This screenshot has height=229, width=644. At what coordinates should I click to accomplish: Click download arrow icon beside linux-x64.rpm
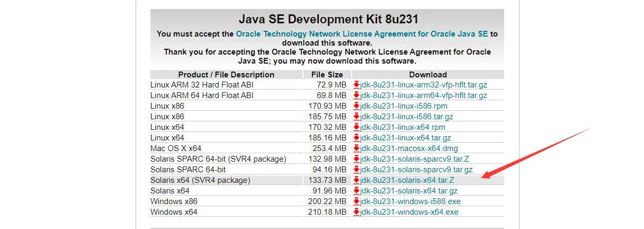(356, 127)
